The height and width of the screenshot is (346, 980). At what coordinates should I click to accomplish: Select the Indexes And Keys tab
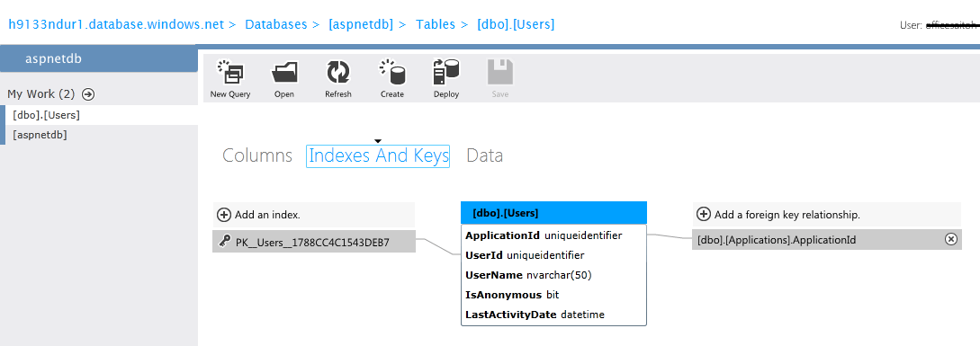click(x=378, y=155)
